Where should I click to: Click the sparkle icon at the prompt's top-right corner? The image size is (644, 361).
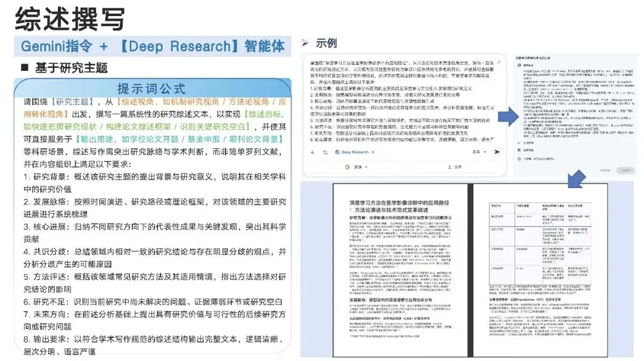tap(499, 63)
